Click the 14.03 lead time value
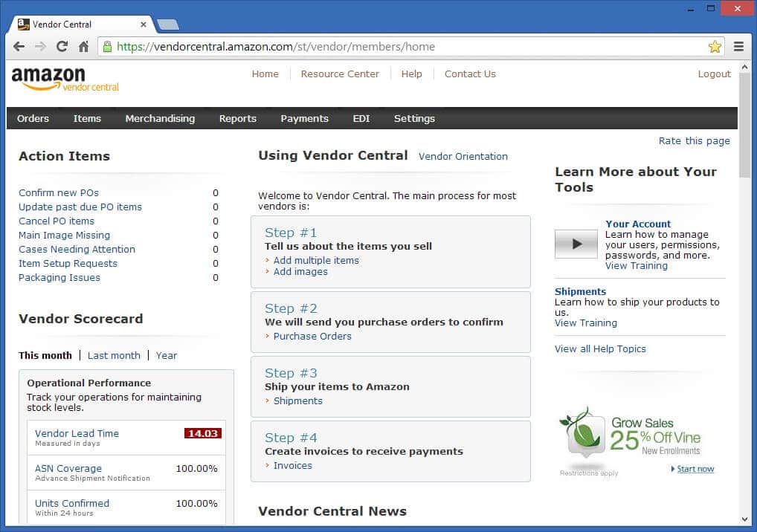Viewport: 757px width, 532px height. click(x=203, y=434)
